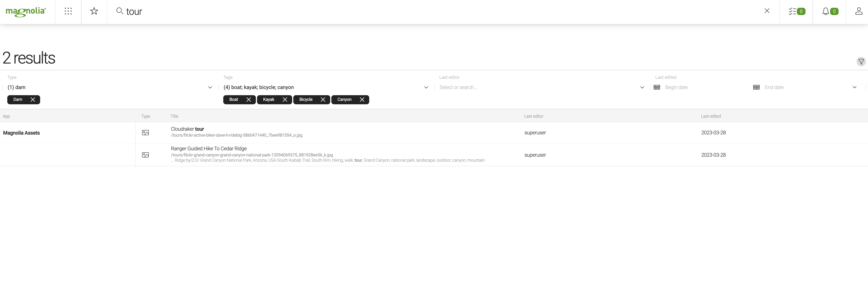The width and height of the screenshot is (868, 281).
Task: Remove the Canyon tag chip
Action: click(x=362, y=100)
